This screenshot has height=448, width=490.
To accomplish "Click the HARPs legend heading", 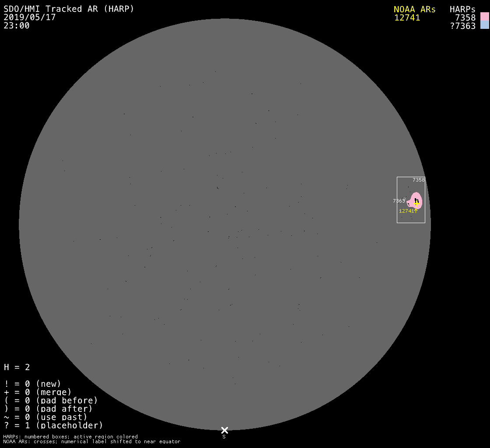I will (x=462, y=10).
